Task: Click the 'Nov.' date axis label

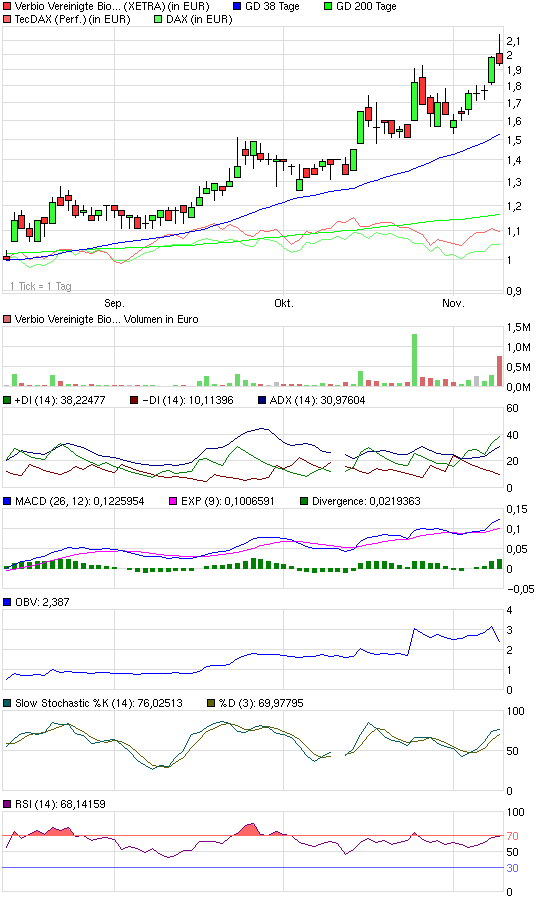Action: point(453,303)
